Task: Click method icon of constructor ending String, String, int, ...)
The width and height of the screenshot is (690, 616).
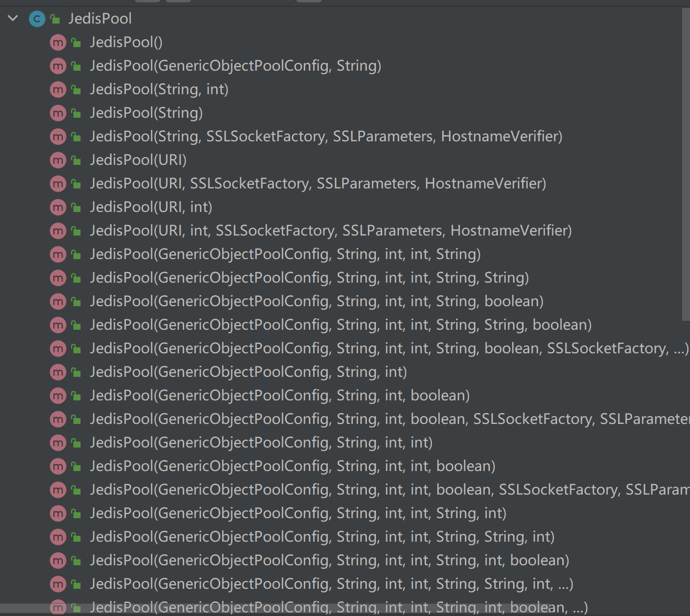Action: click(58, 584)
